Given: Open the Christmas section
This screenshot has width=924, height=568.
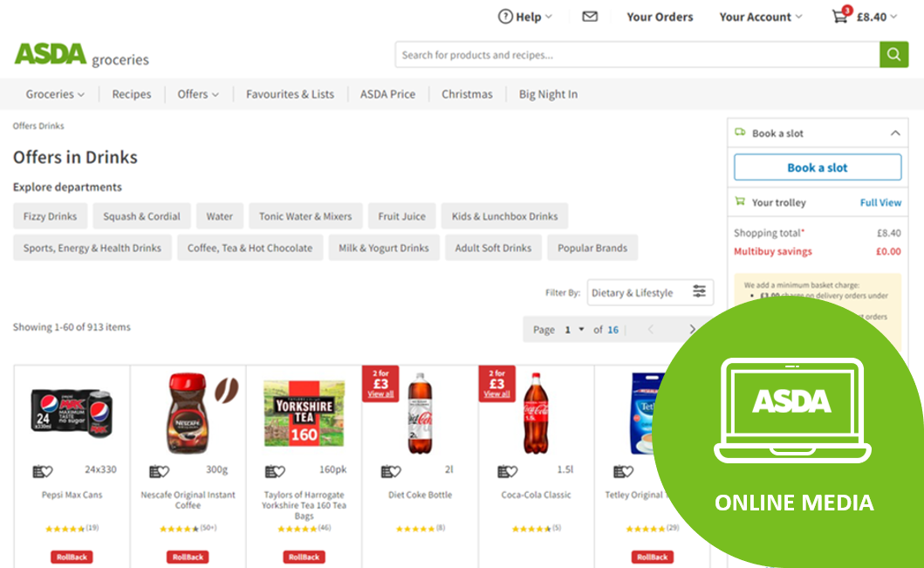Looking at the screenshot, I should click(468, 94).
